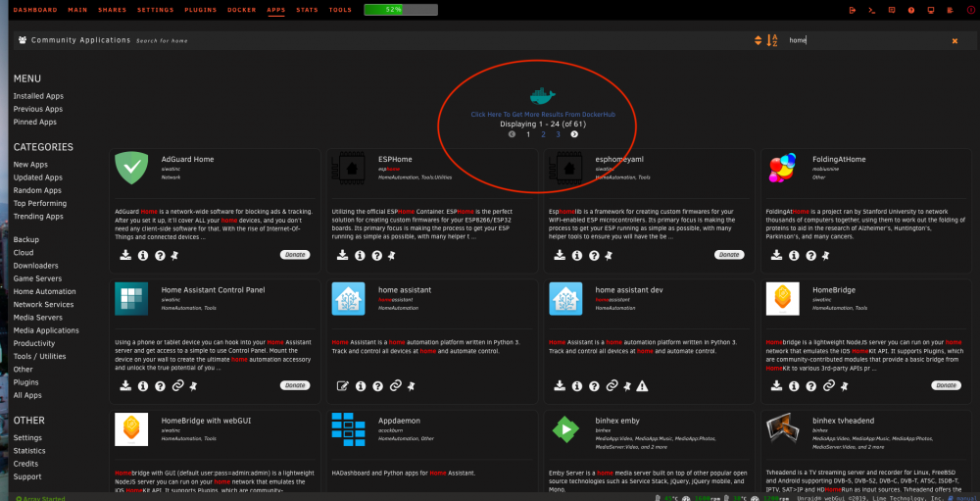Show info for the ESPHome app

[360, 255]
